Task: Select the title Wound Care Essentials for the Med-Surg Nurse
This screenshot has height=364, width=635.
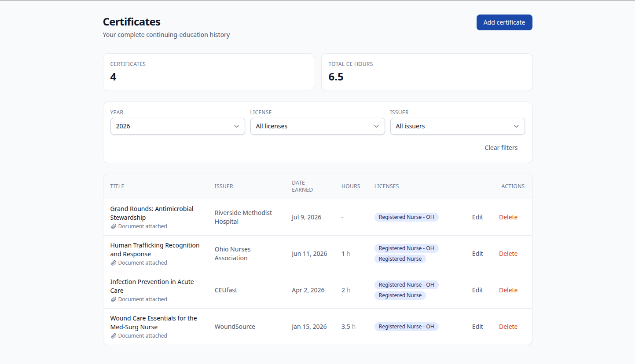Action: coord(154,323)
